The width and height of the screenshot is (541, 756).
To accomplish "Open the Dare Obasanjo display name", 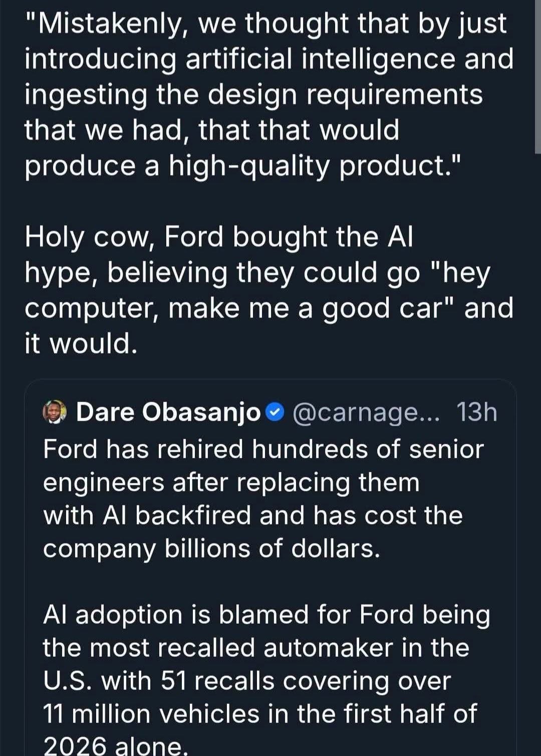I will click(168, 412).
